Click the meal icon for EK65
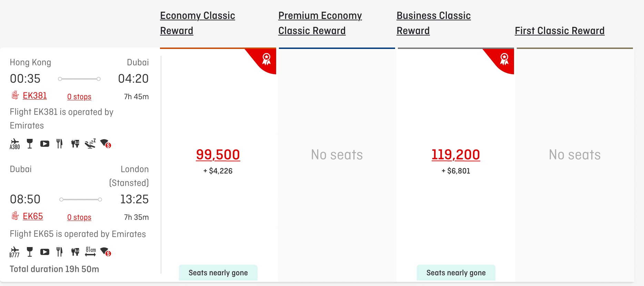Image resolution: width=644 pixels, height=286 pixels. 60,252
